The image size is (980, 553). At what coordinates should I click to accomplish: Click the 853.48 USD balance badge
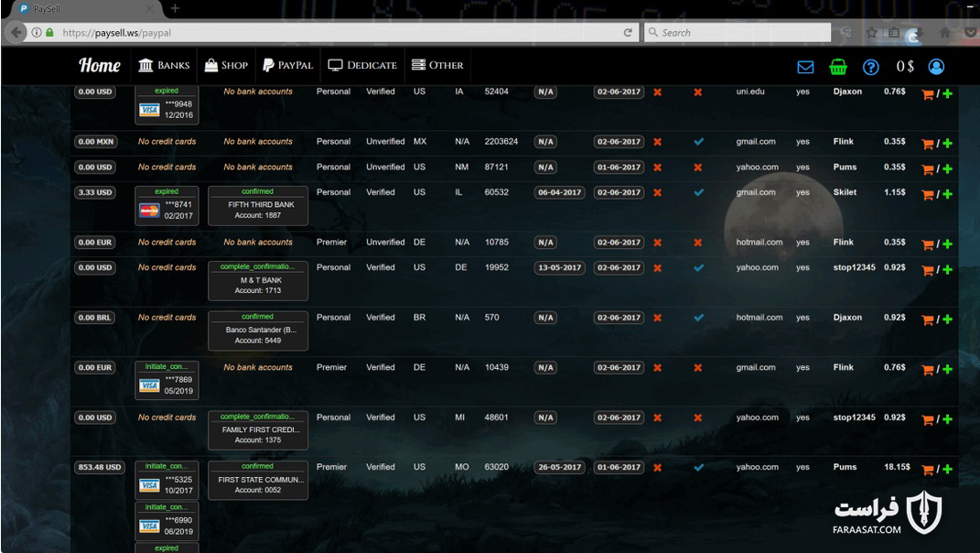[x=100, y=467]
